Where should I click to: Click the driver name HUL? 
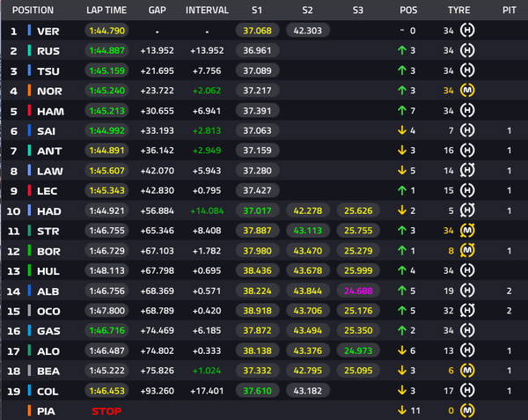pos(48,271)
